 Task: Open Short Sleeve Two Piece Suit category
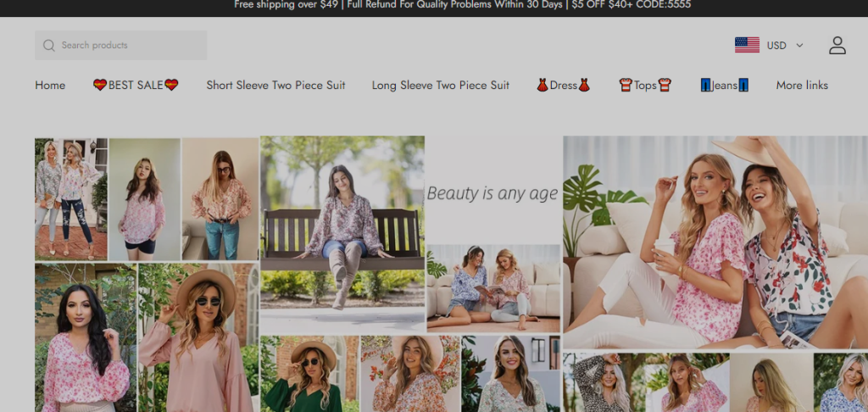pos(275,86)
